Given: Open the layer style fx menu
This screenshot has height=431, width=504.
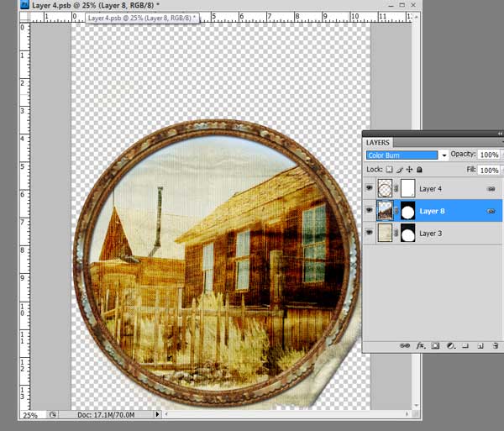Looking at the screenshot, I should click(421, 345).
